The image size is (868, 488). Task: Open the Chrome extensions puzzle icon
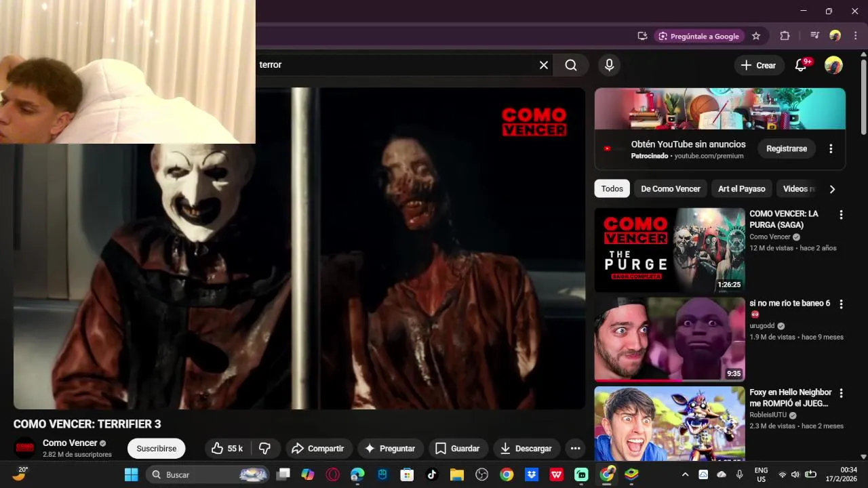pyautogui.click(x=785, y=36)
